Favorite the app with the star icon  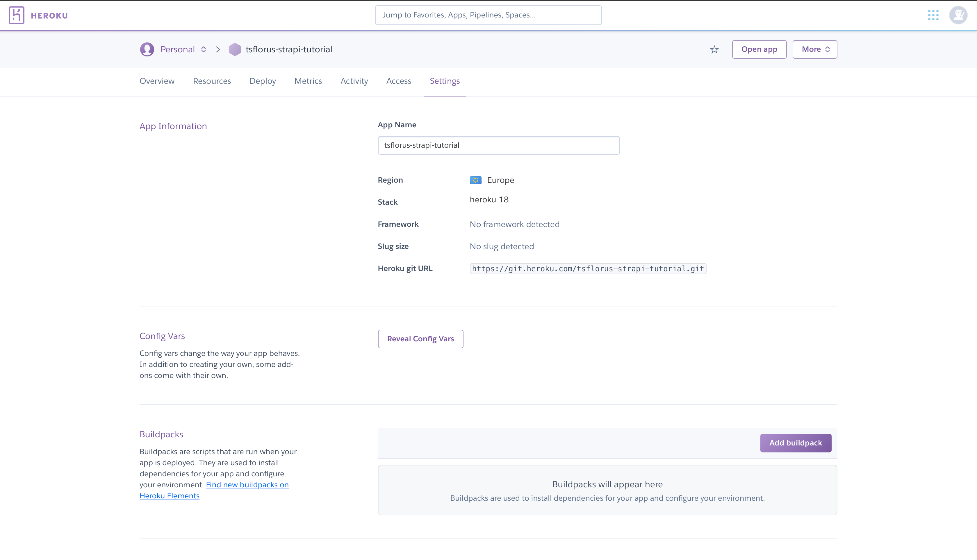point(714,50)
